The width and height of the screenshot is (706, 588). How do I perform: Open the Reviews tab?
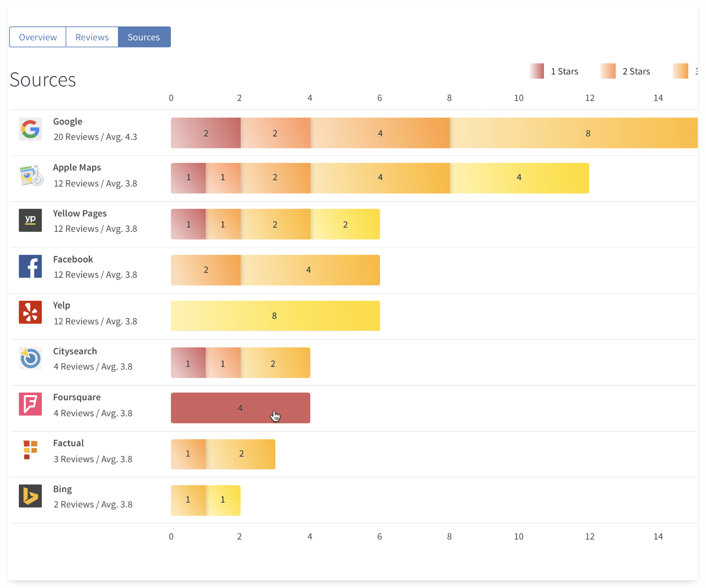[92, 37]
